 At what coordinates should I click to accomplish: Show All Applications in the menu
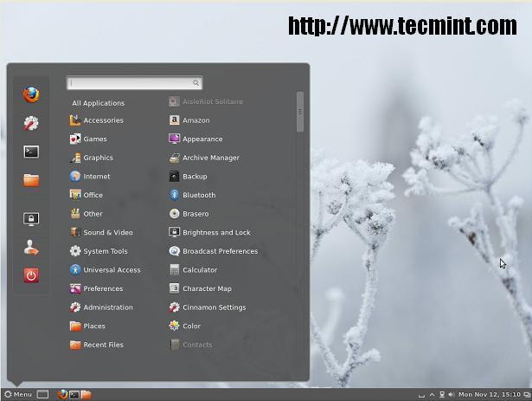98,103
